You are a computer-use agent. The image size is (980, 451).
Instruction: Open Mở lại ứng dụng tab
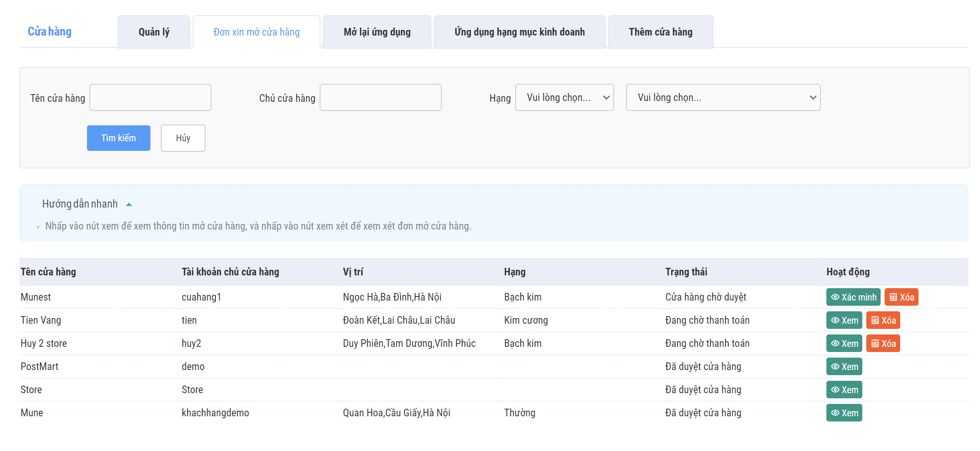(x=377, y=32)
